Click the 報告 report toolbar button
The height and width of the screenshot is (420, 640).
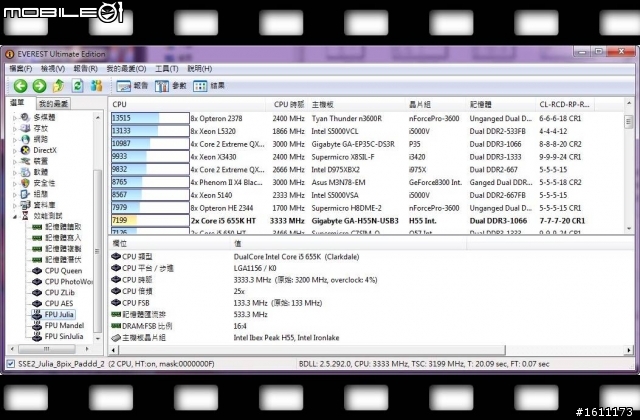tap(132, 86)
